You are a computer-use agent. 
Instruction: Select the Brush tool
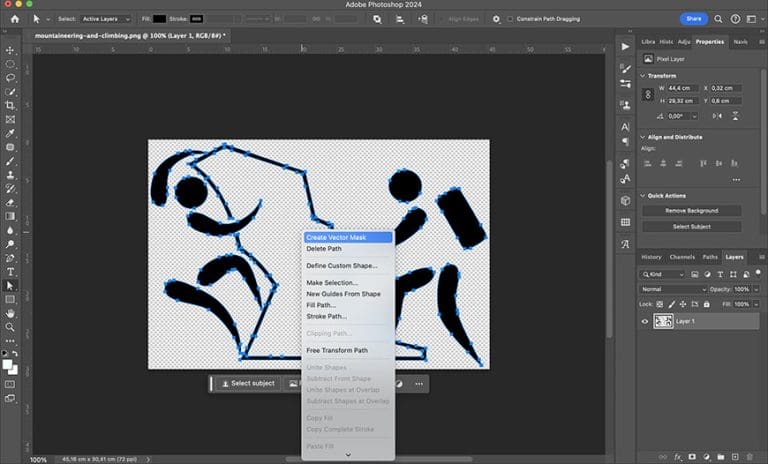[x=10, y=161]
